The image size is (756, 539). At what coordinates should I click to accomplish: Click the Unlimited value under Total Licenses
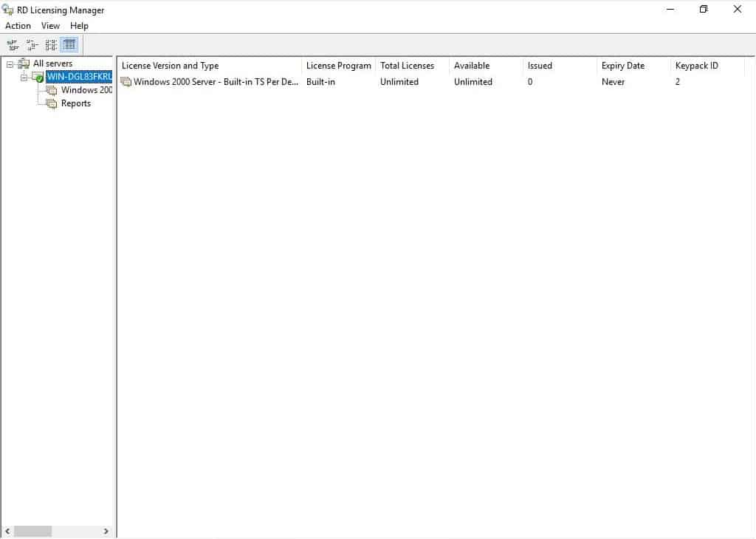pos(399,82)
